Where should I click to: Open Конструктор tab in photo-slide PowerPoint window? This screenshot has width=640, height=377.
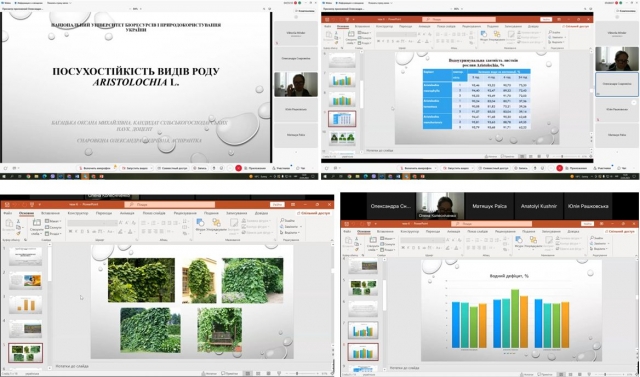click(78, 213)
